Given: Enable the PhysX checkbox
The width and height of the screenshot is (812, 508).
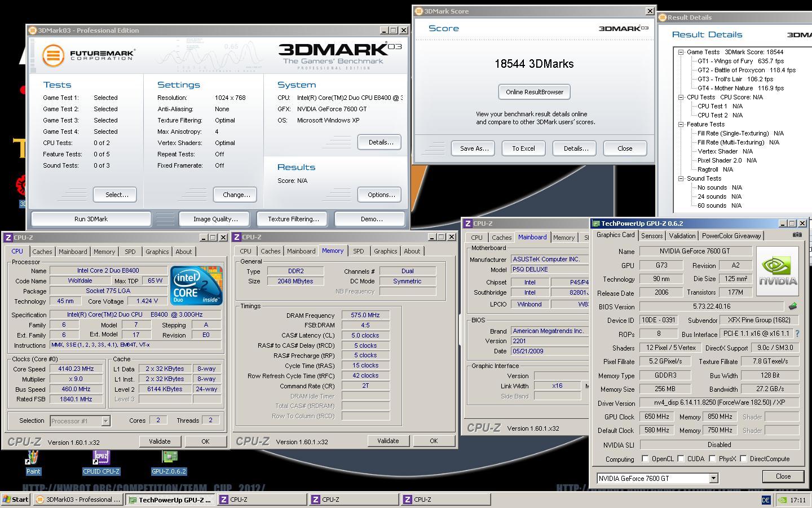Looking at the screenshot, I should pyautogui.click(x=712, y=459).
